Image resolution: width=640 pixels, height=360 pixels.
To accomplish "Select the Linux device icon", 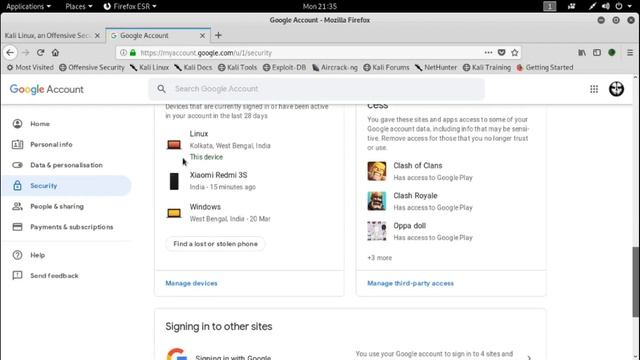I will 174,144.
